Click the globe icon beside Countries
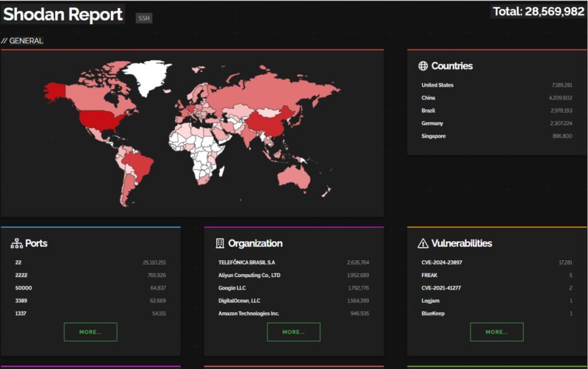588x369 pixels. pos(423,66)
